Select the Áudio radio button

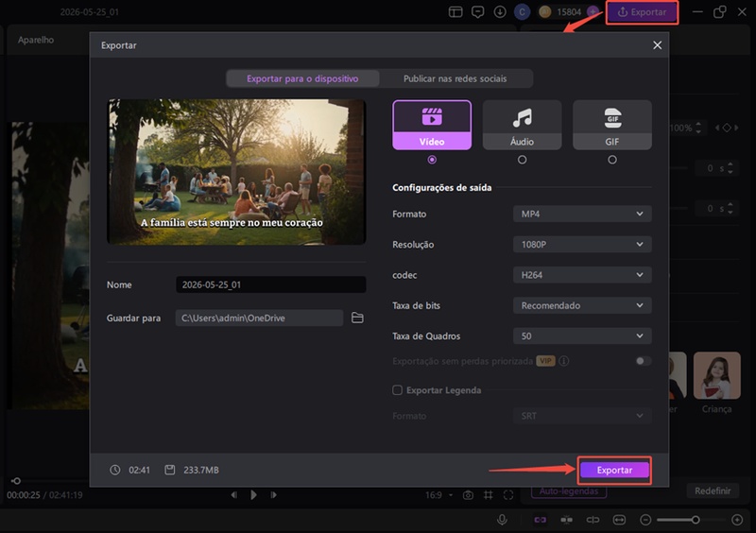[x=522, y=160]
